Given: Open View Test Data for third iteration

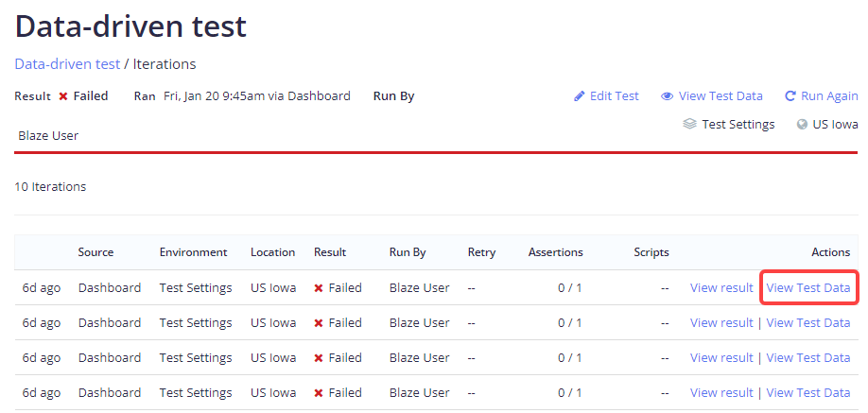Looking at the screenshot, I should click(808, 358).
